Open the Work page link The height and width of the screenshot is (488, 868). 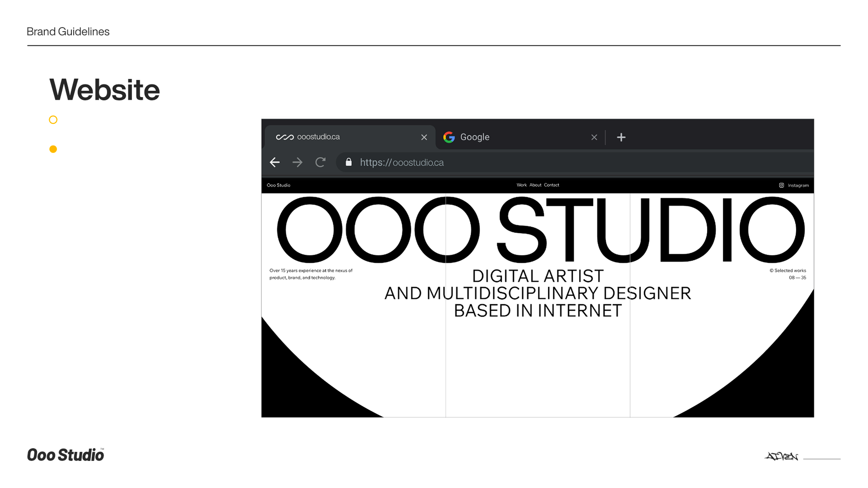[x=522, y=185]
